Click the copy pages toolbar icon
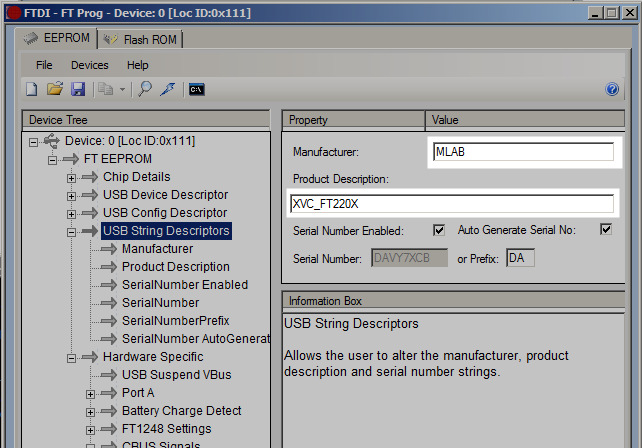The image size is (642, 448). click(105, 89)
